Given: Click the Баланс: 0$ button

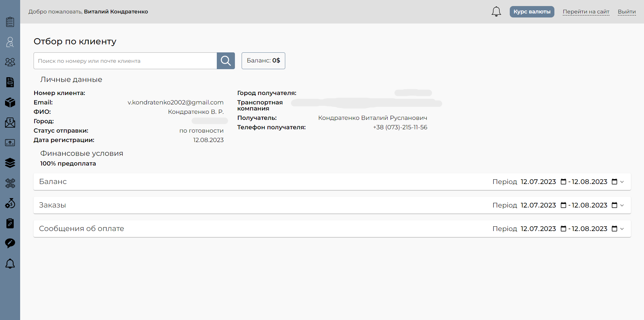Looking at the screenshot, I should [263, 61].
